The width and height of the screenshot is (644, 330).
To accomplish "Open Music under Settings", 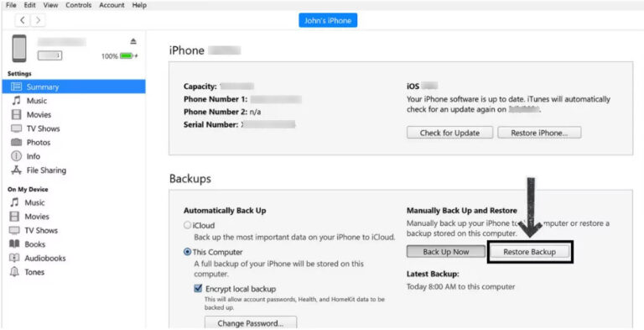I will click(x=37, y=101).
